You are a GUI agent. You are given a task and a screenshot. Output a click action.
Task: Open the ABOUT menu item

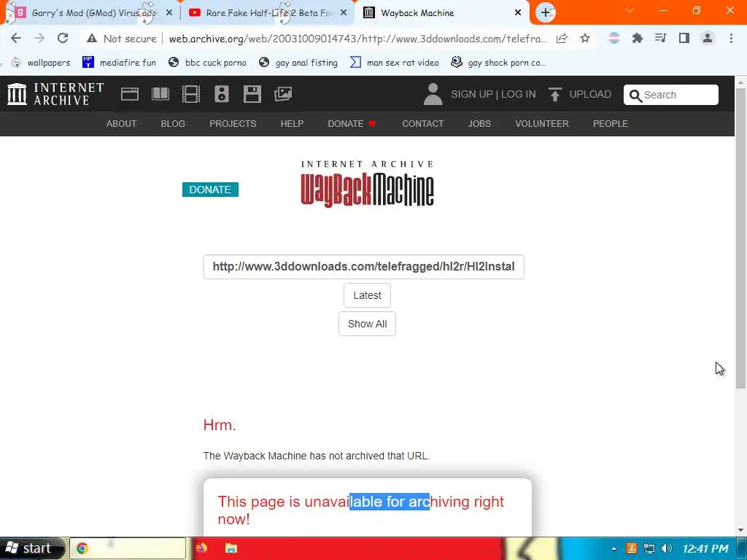122,124
